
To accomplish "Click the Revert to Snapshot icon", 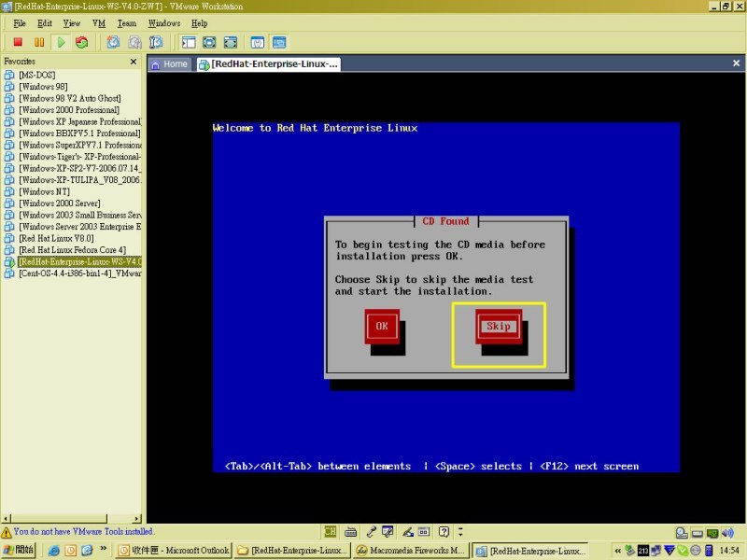I will click(134, 42).
